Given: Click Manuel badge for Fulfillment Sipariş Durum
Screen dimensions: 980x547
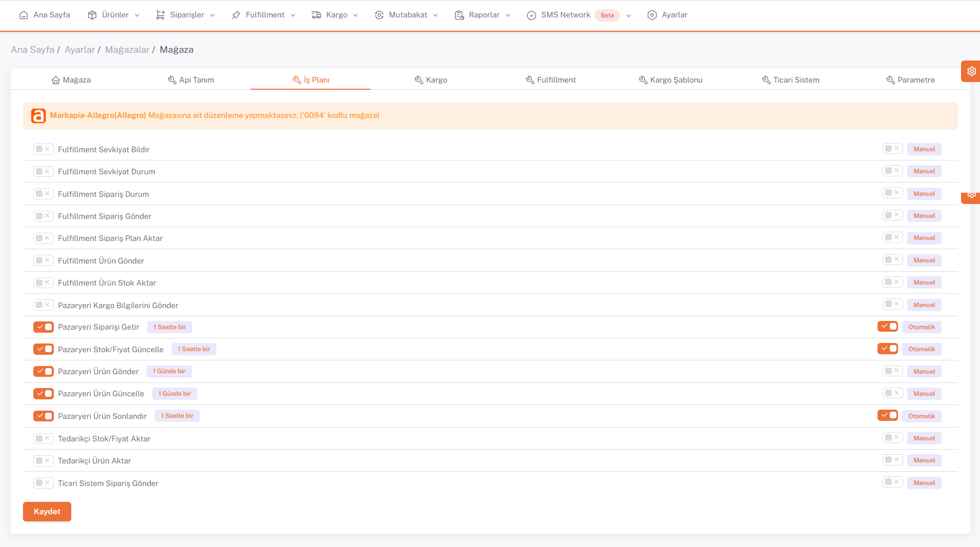Looking at the screenshot, I should pos(924,194).
